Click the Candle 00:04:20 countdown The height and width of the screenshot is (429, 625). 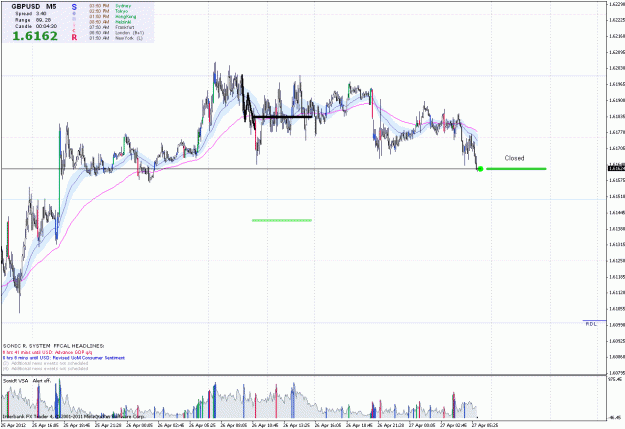(x=36, y=26)
